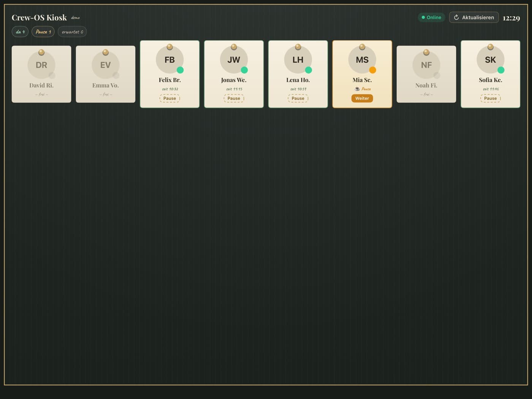The height and width of the screenshot is (399, 532).
Task: Click the refresh arrow icon in Aktualisieren
Action: pyautogui.click(x=456, y=17)
